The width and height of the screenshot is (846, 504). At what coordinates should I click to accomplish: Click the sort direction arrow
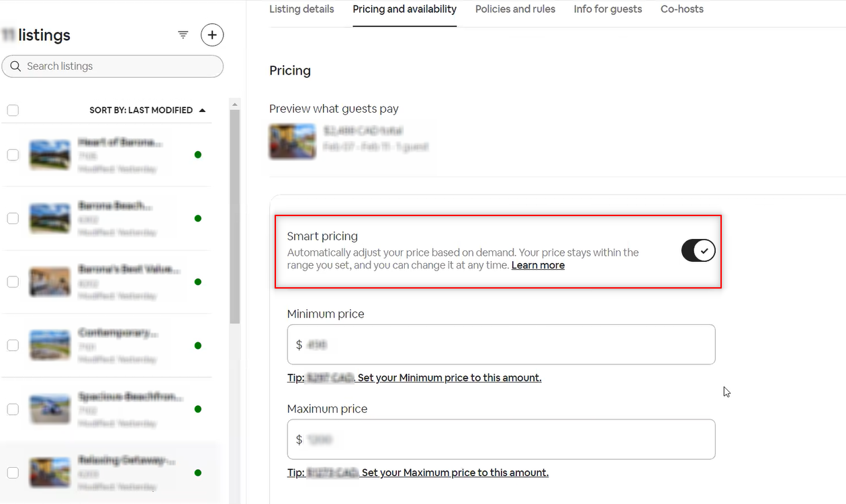click(203, 110)
